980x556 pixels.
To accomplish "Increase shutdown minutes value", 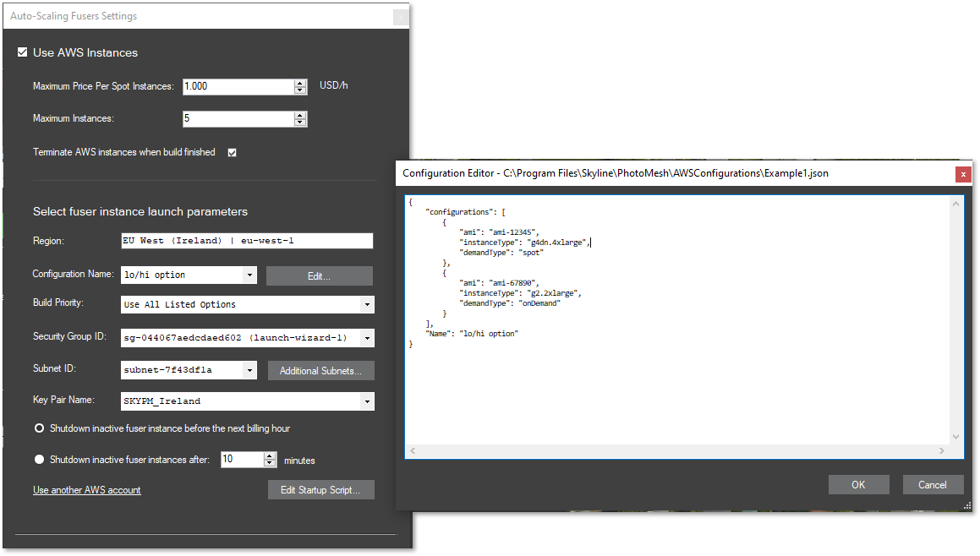I will pyautogui.click(x=270, y=456).
